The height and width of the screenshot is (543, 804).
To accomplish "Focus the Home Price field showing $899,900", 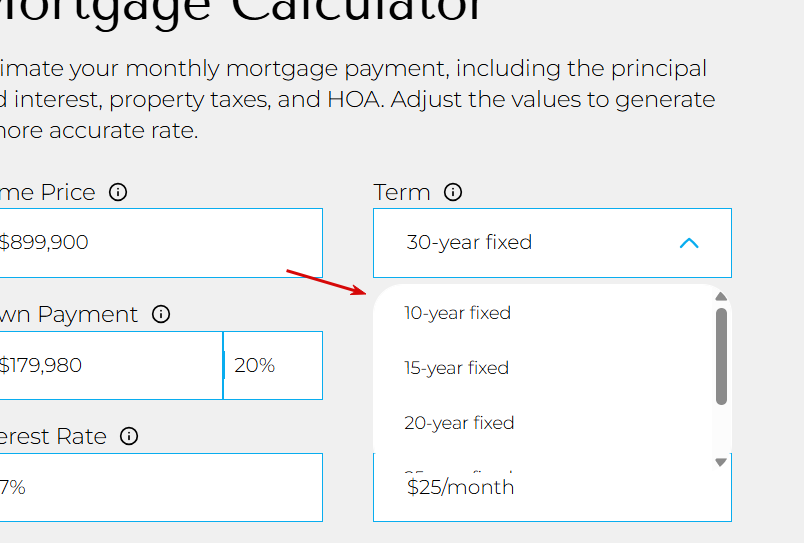I will [x=160, y=243].
